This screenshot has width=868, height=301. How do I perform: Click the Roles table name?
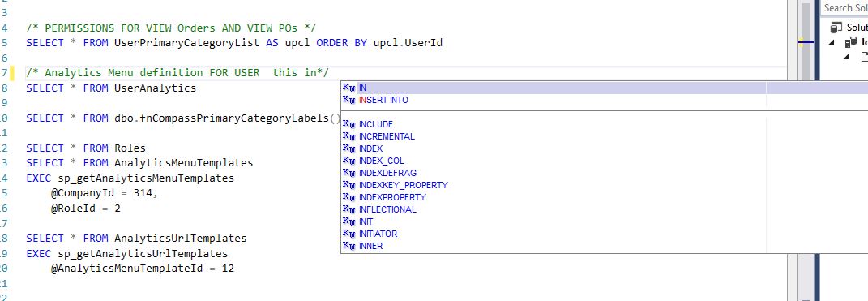130,148
